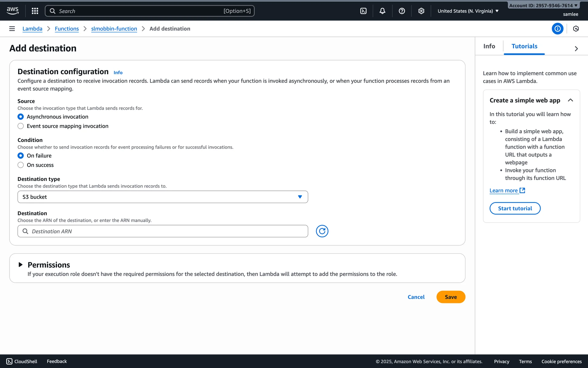Open the AWS services grid menu

[x=35, y=11]
